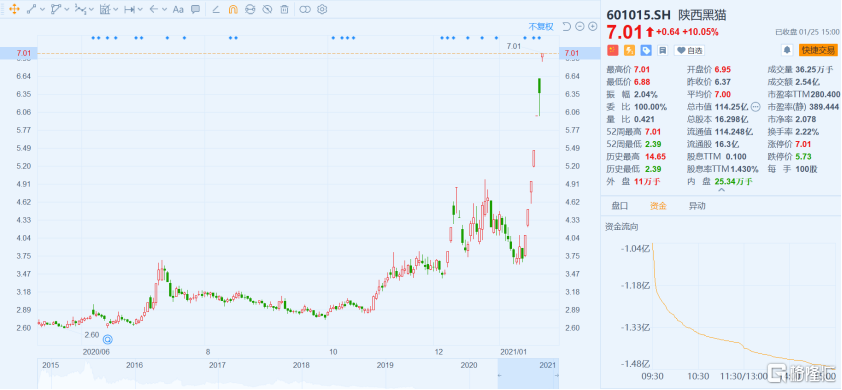Select the left arrow marker tool
Viewport: 842px width, 390px height.
pyautogui.click(x=154, y=9)
